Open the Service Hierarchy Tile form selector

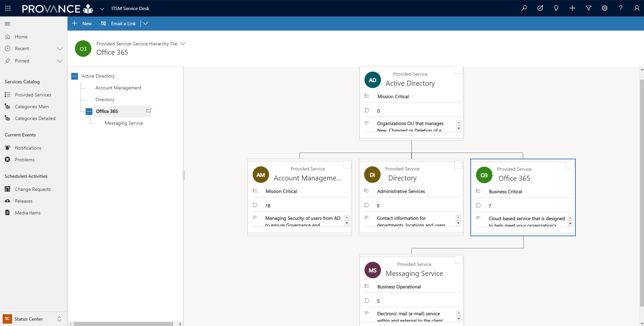183,44
